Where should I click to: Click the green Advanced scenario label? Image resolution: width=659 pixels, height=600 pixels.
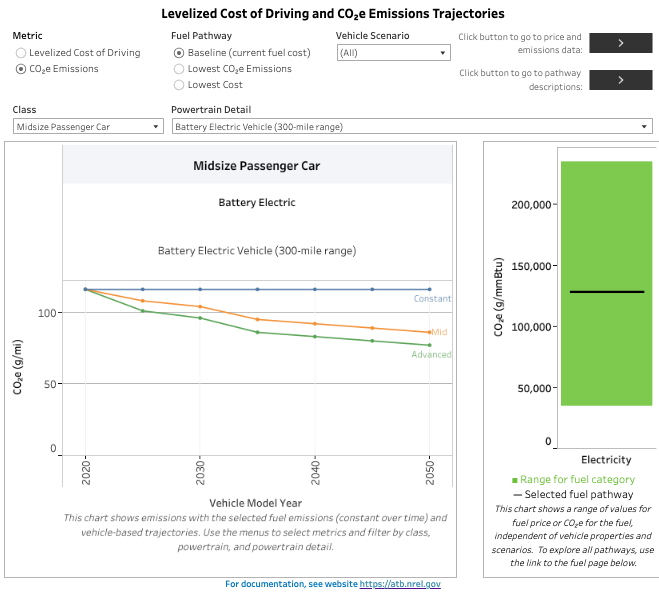click(x=431, y=355)
